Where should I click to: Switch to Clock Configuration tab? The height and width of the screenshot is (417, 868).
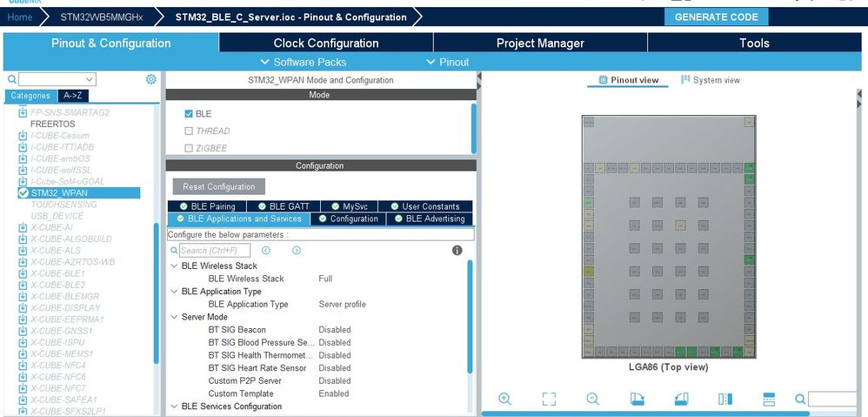(326, 44)
